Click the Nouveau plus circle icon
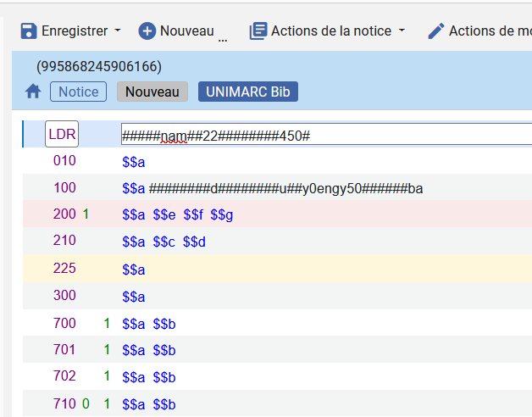Viewport: 532px width, 417px height. (147, 31)
